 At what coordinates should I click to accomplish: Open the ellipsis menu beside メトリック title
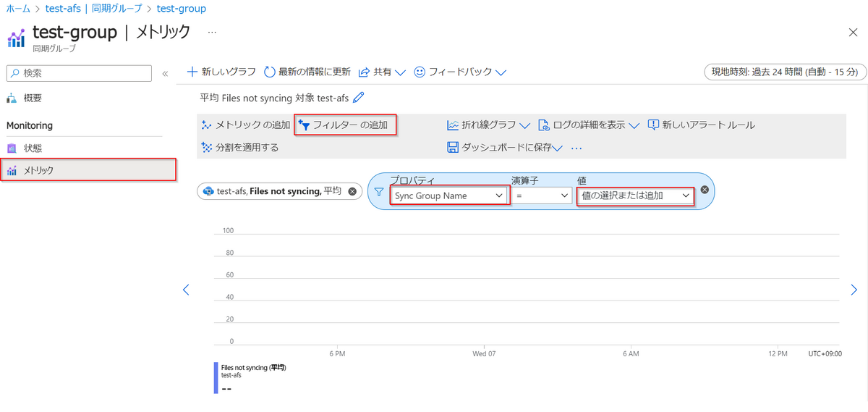pos(212,33)
